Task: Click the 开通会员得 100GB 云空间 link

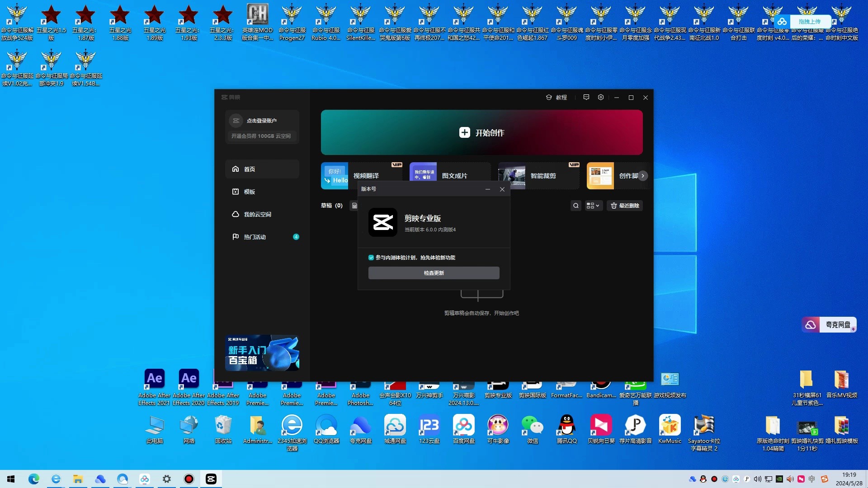Action: (x=261, y=136)
